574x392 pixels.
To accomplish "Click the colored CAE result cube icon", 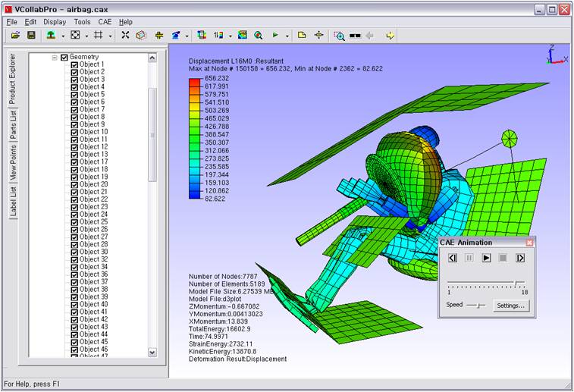I will tap(202, 35).
